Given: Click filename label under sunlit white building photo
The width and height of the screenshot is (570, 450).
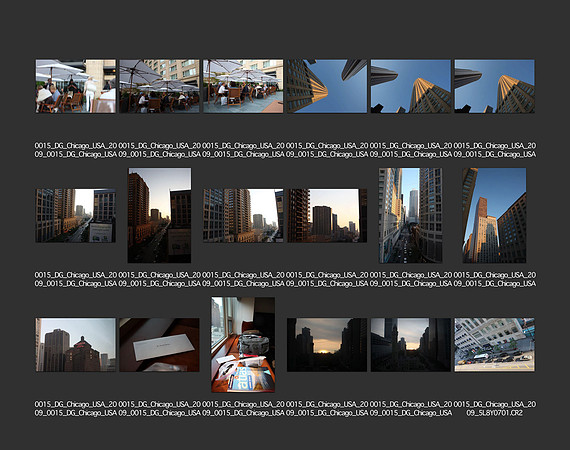Looking at the screenshot, I should (x=494, y=279).
